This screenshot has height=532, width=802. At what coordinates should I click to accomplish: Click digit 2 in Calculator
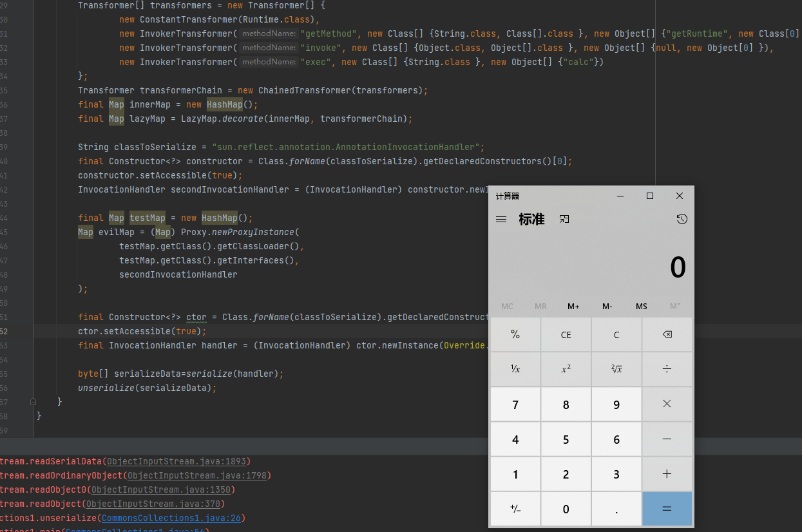(x=566, y=474)
